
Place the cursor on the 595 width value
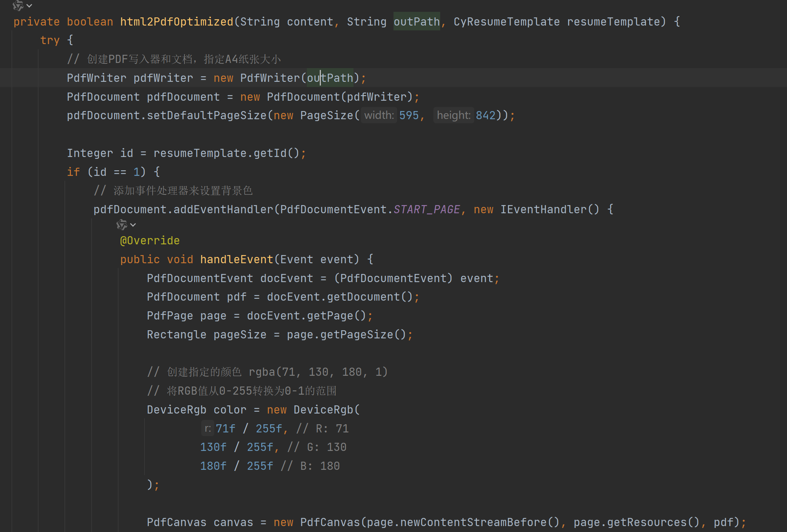409,116
